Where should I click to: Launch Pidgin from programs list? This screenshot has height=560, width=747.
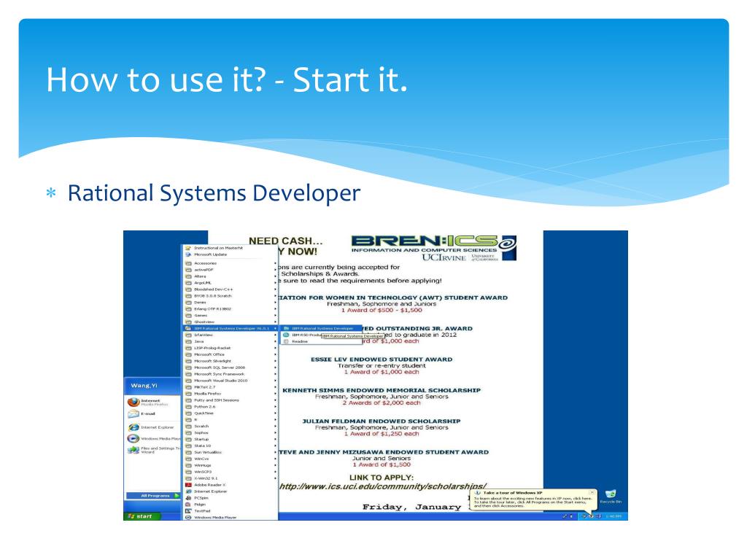pyautogui.click(x=230, y=505)
